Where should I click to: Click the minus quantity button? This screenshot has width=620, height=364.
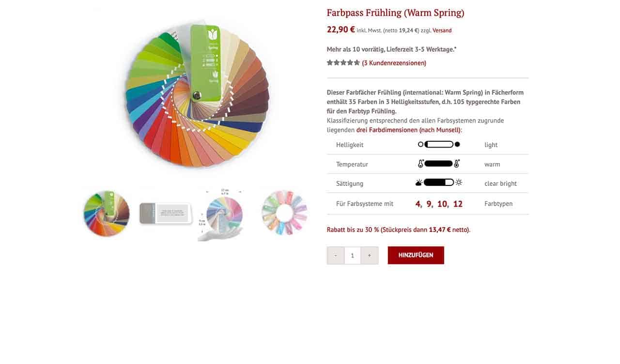335,256
